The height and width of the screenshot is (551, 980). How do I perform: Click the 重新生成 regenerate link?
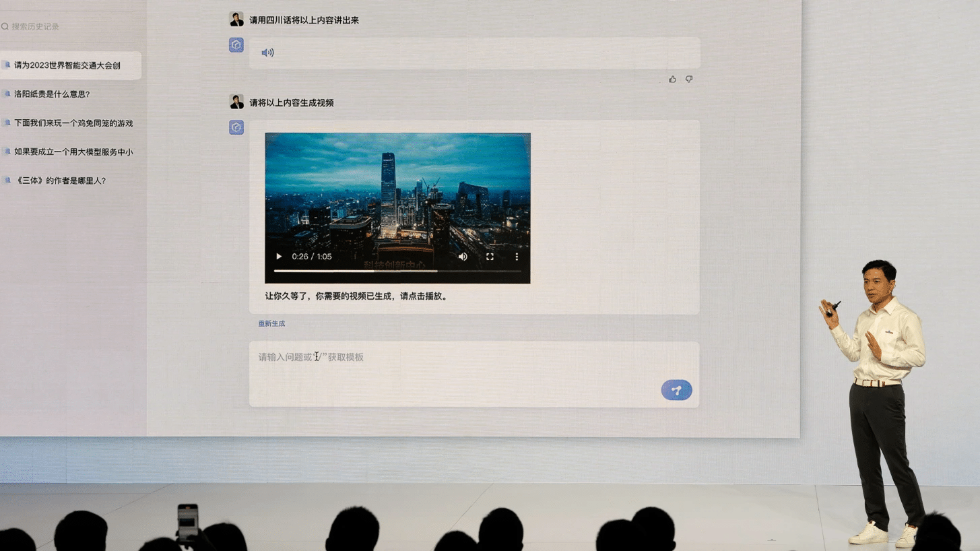click(271, 324)
